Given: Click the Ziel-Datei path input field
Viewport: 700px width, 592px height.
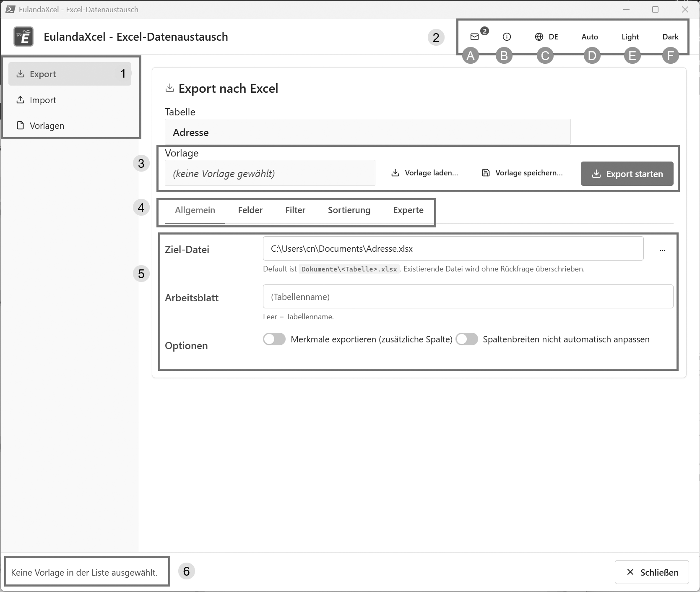Looking at the screenshot, I should pos(453,248).
